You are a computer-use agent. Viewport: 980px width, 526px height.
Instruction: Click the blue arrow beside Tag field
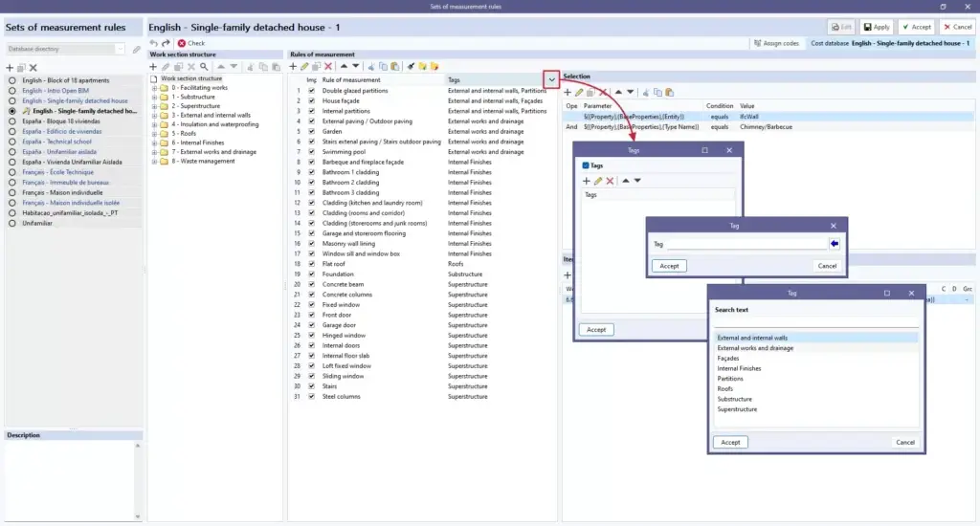[835, 244]
